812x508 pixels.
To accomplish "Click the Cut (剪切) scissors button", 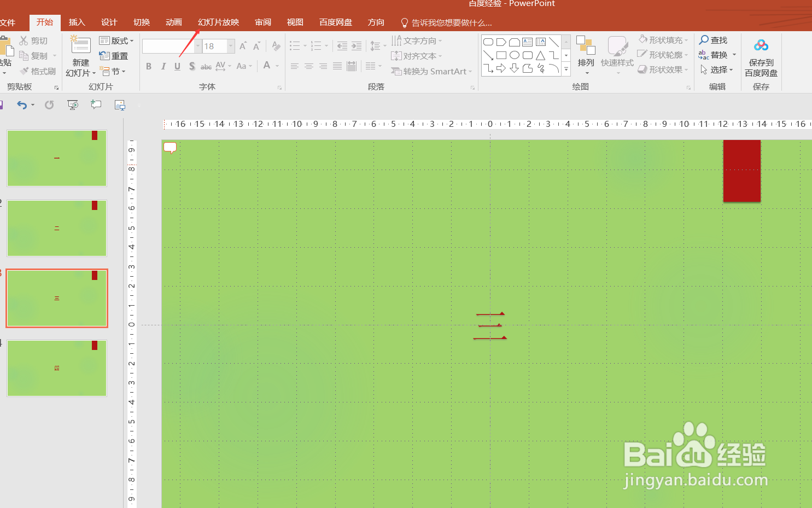I will tap(33, 40).
